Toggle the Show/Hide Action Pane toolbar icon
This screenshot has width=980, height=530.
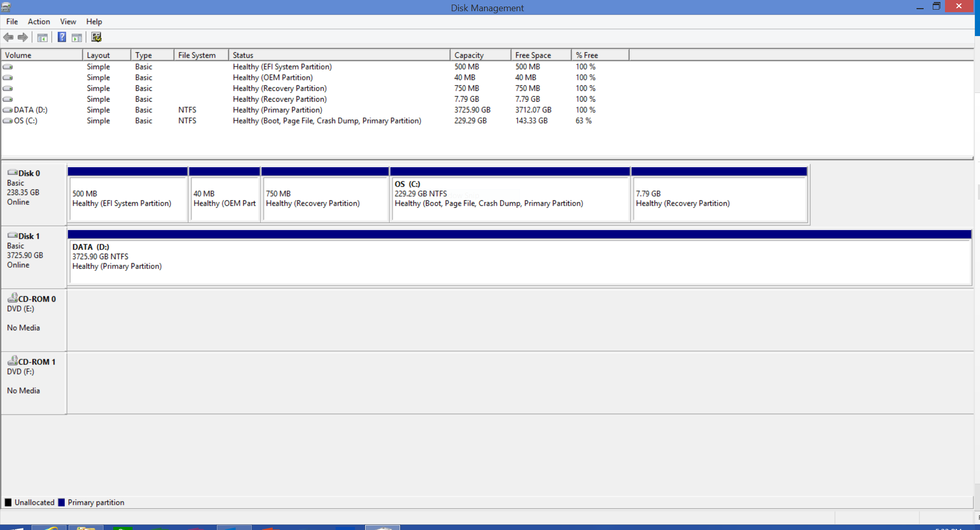(x=77, y=37)
